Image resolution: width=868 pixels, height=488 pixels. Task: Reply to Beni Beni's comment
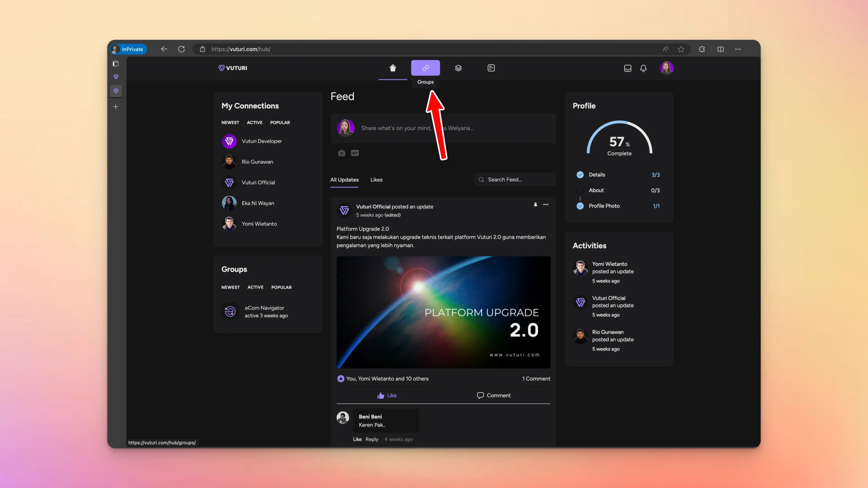tap(372, 440)
